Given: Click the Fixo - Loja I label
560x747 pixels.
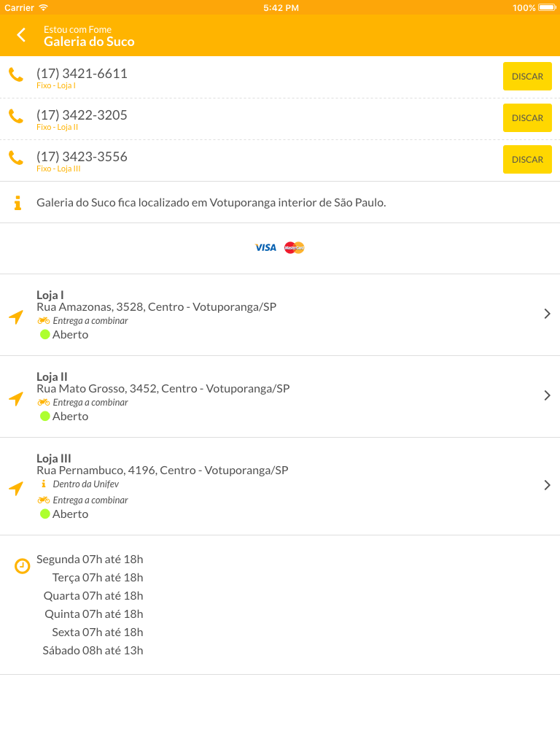Looking at the screenshot, I should click(x=56, y=86).
